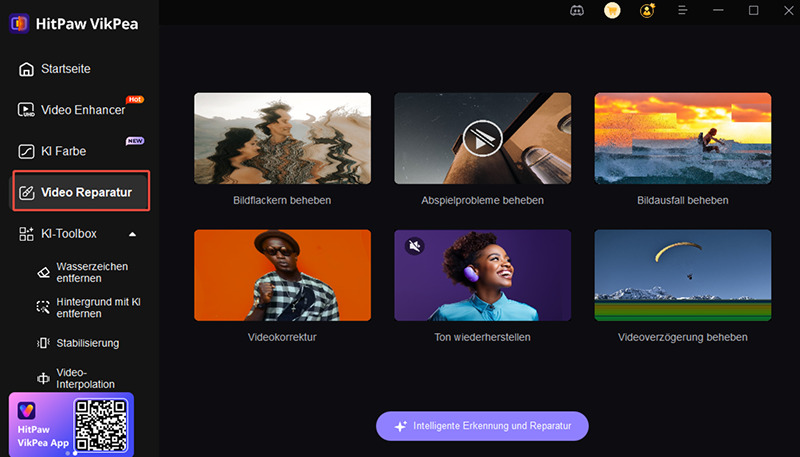
Task: Open the Videokorrektur orange thumbnail
Action: click(282, 275)
